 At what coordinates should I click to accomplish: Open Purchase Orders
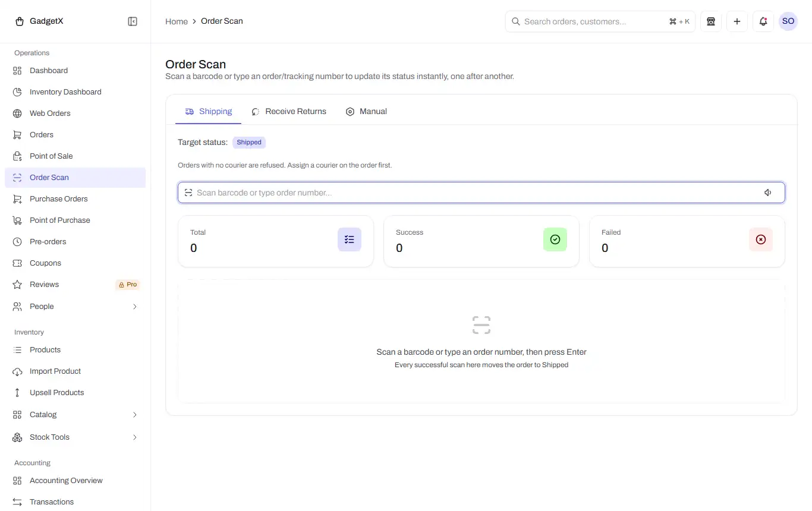75,199
